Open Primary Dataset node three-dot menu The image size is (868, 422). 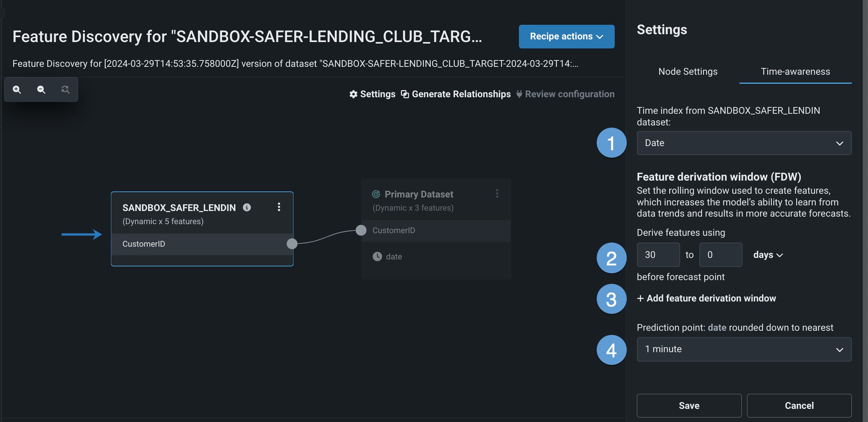[497, 193]
